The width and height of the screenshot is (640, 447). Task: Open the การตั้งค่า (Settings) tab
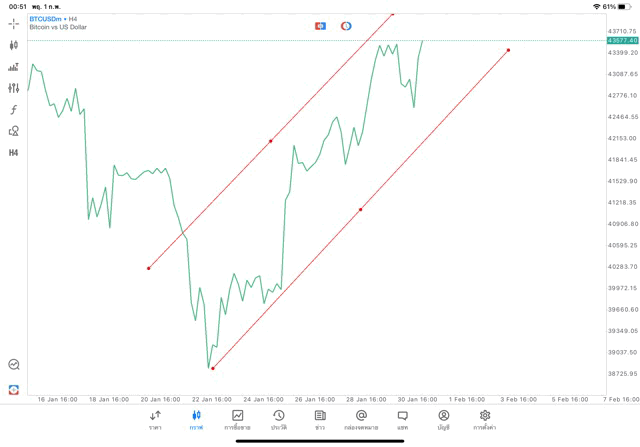[x=485, y=419]
